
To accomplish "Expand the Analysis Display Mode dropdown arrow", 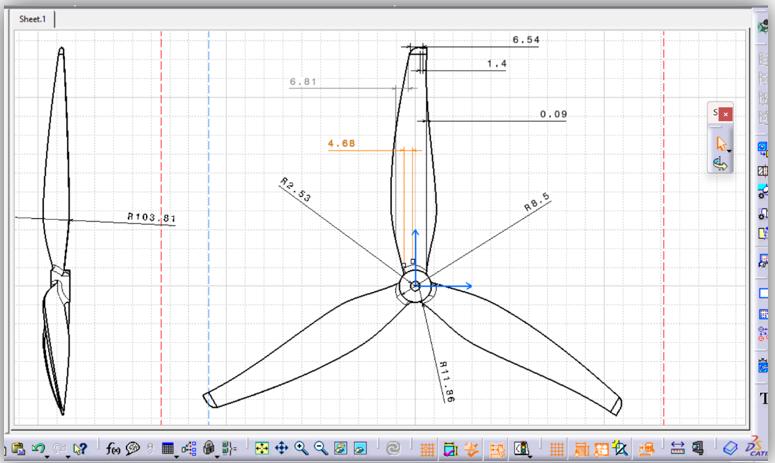I will pyautogui.click(x=530, y=457).
